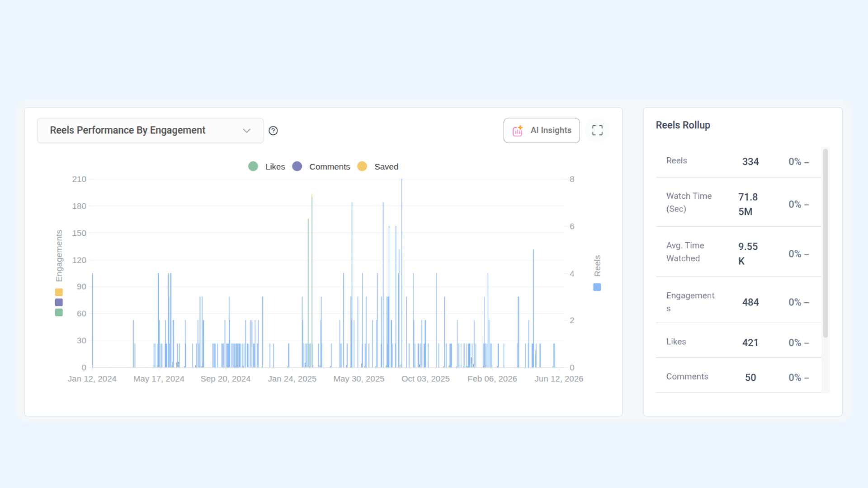Click the Reels Rollup heading
The width and height of the screenshot is (868, 488).
click(683, 125)
